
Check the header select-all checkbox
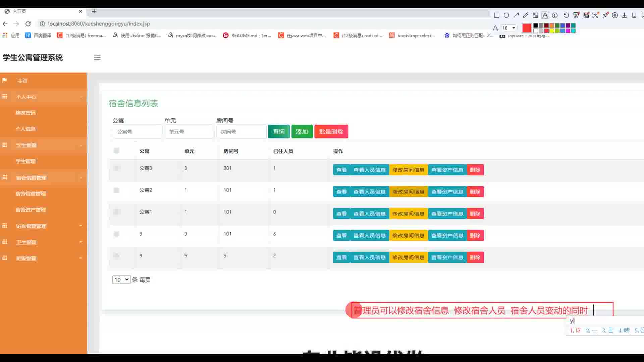coord(116,150)
